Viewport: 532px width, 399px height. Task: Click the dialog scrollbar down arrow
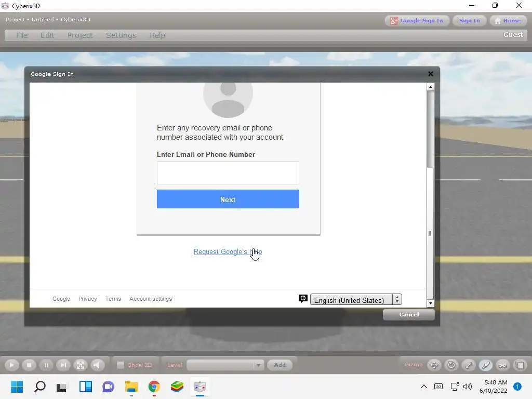(x=431, y=303)
